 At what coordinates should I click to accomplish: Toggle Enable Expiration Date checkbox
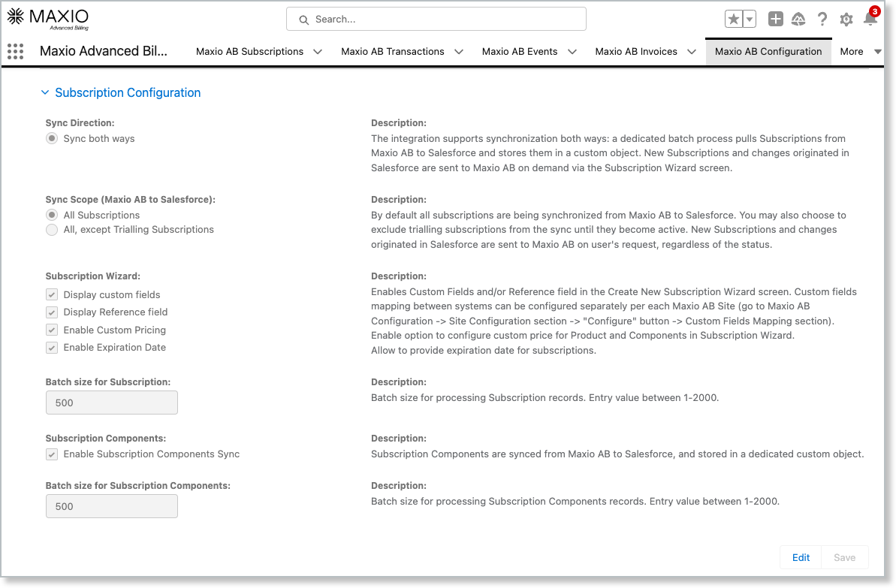point(52,348)
